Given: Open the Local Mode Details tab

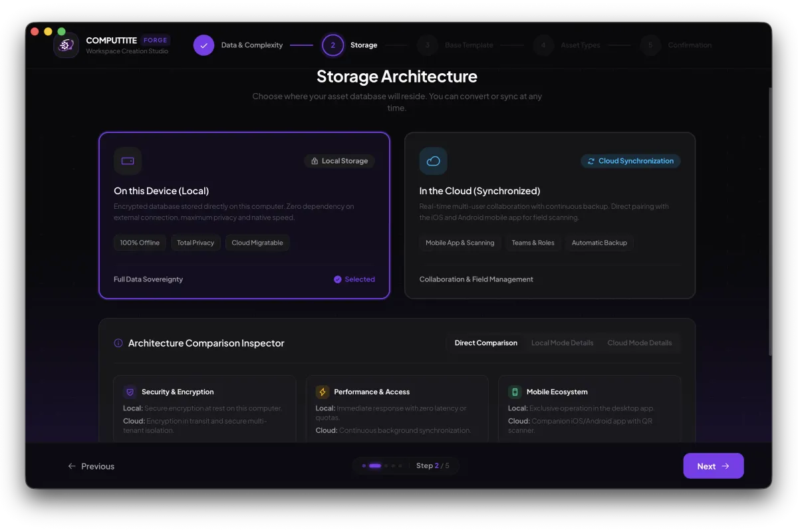Looking at the screenshot, I should pos(562,343).
